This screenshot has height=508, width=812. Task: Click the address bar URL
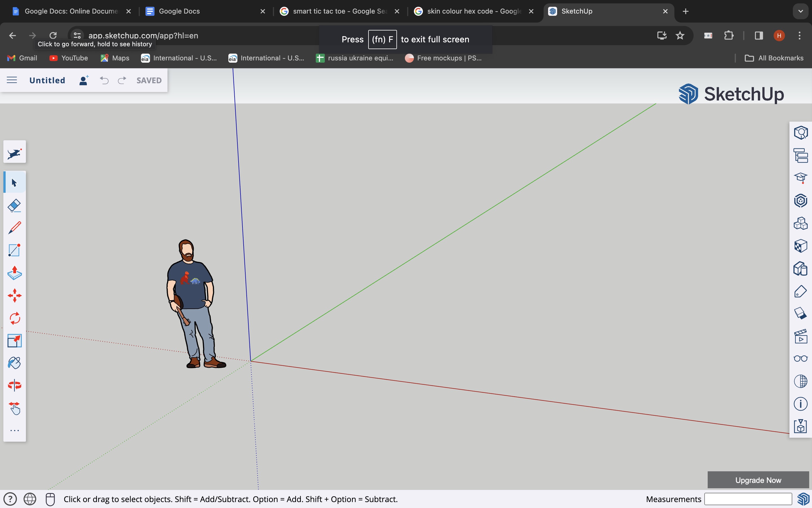click(143, 36)
